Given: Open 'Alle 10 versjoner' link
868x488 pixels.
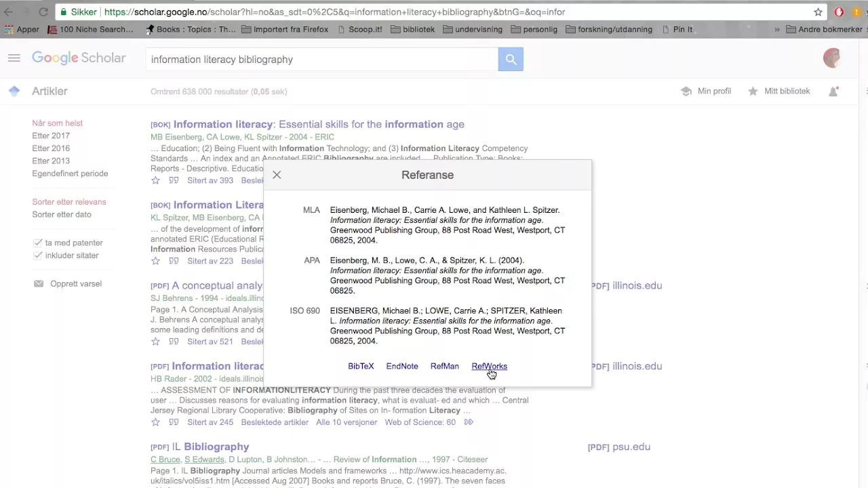Looking at the screenshot, I should coord(347,422).
